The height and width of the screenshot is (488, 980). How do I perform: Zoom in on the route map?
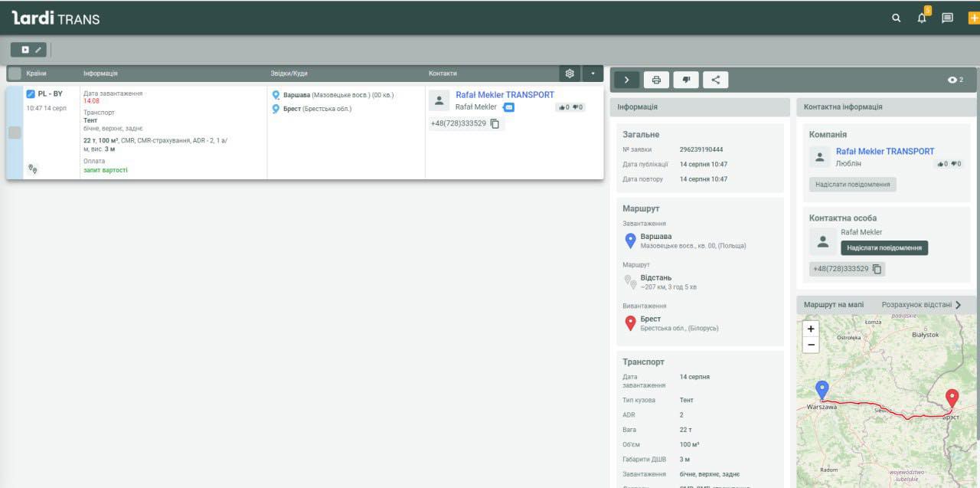[x=812, y=329]
